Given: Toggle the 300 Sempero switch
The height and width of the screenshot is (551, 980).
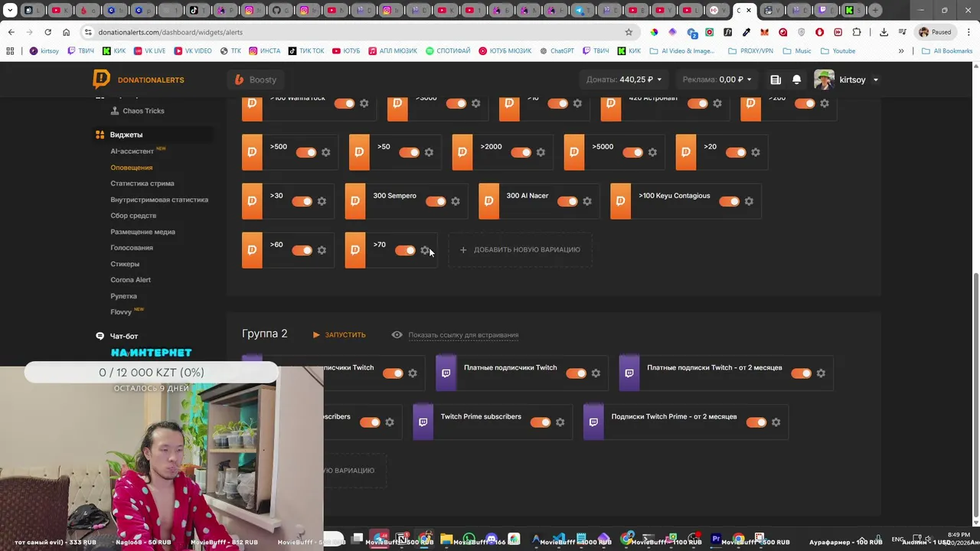Looking at the screenshot, I should [436, 201].
